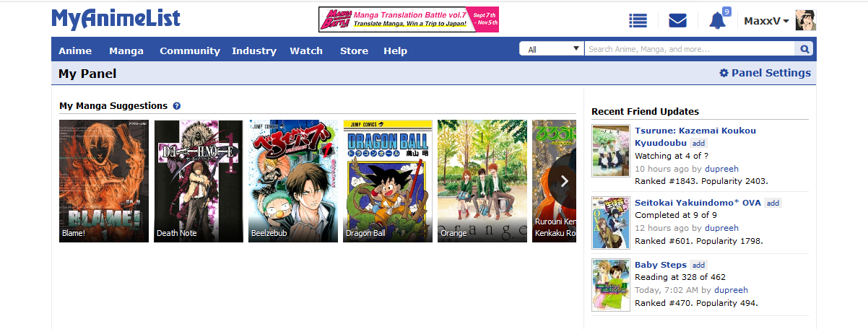Open the messages envelope icon
Screen dimensions: 868x329
tap(677, 21)
